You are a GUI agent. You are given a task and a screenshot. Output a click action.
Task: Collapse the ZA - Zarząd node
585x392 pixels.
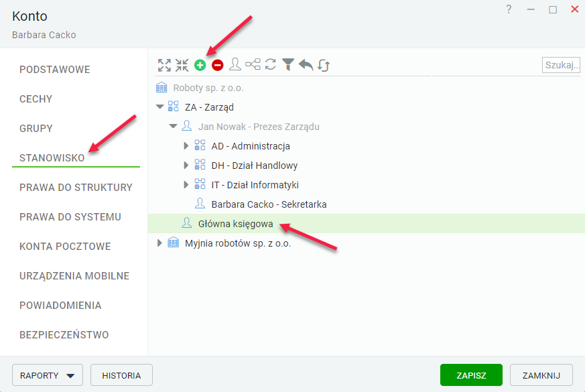point(159,107)
